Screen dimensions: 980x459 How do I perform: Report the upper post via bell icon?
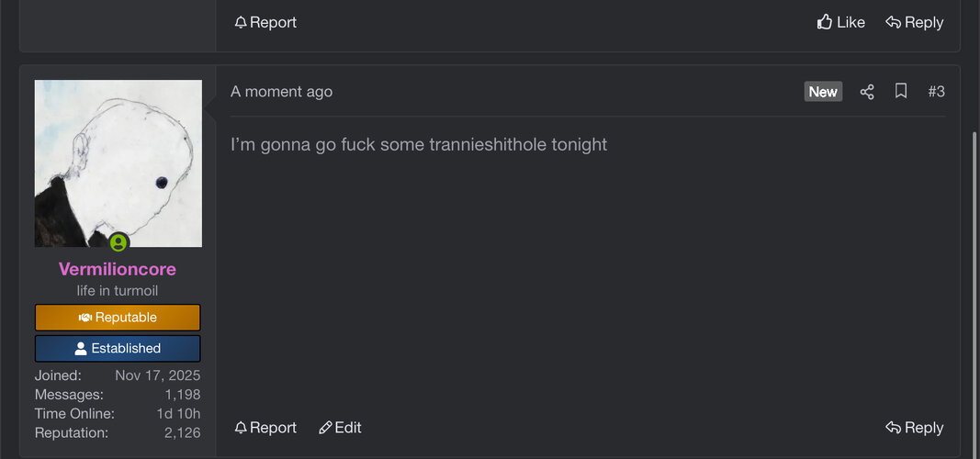(x=265, y=22)
